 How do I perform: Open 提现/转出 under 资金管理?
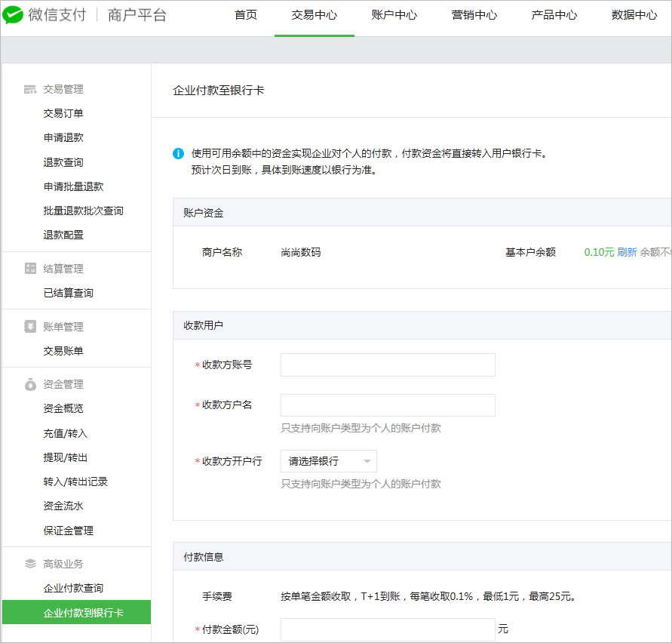63,457
